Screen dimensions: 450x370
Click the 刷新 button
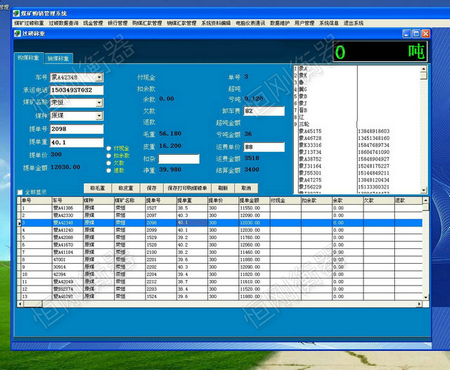tap(223, 188)
